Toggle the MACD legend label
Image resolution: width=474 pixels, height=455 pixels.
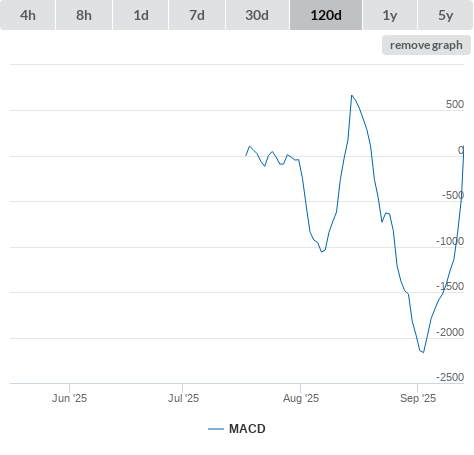coord(247,429)
